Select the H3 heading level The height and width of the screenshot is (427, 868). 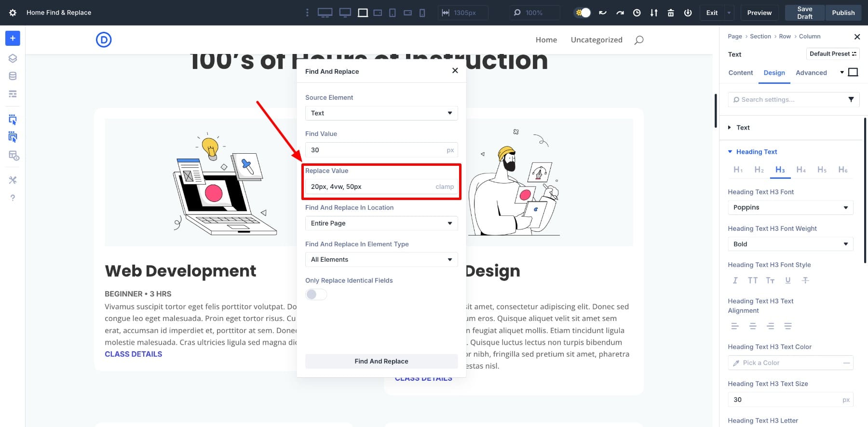[x=780, y=170]
